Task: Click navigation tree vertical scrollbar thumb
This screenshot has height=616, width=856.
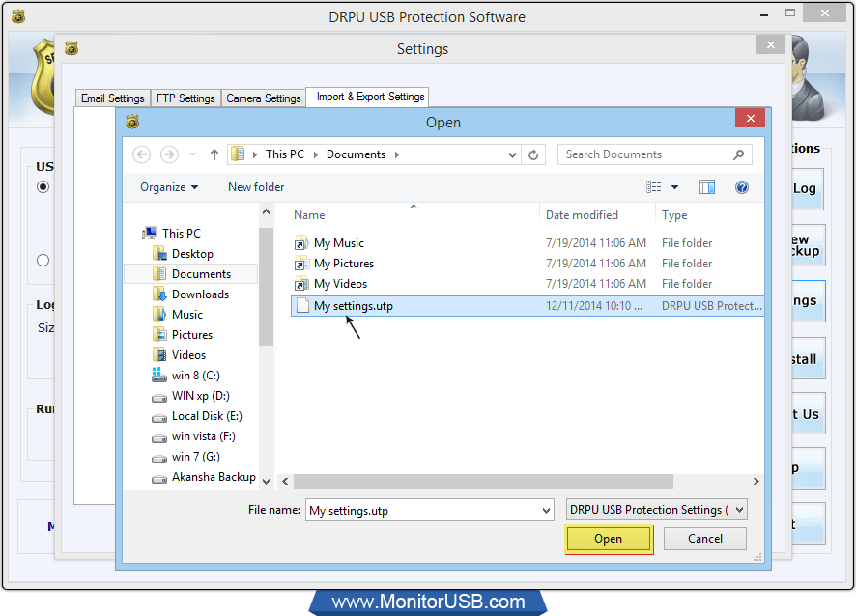Action: pyautogui.click(x=266, y=287)
